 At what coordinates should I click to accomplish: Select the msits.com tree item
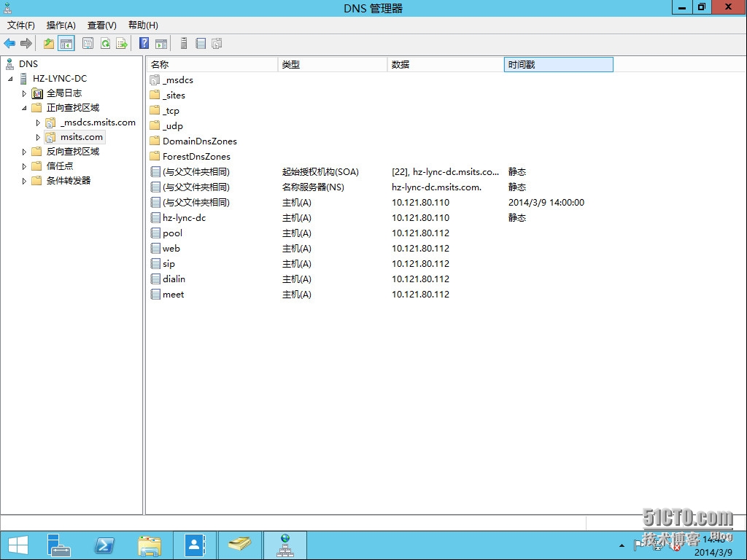[x=82, y=137]
